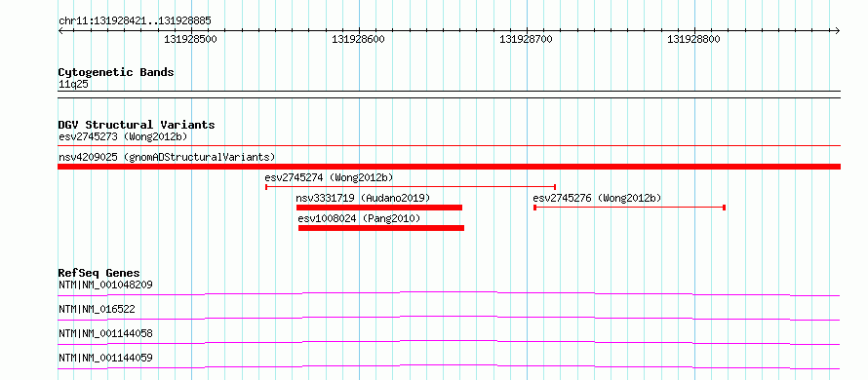Select transcript label NTM|NM_001144059

[105, 358]
